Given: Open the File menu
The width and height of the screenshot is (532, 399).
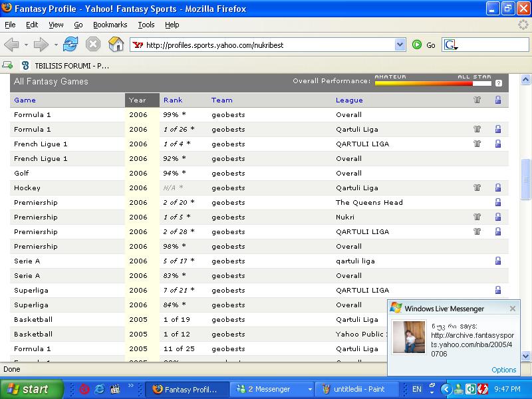Looking at the screenshot, I should coord(10,25).
